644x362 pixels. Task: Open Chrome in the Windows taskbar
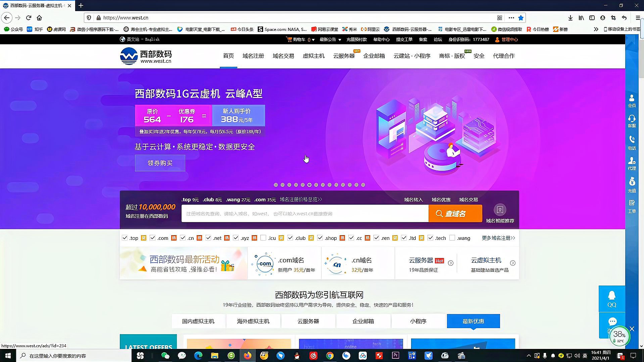(x=330, y=356)
